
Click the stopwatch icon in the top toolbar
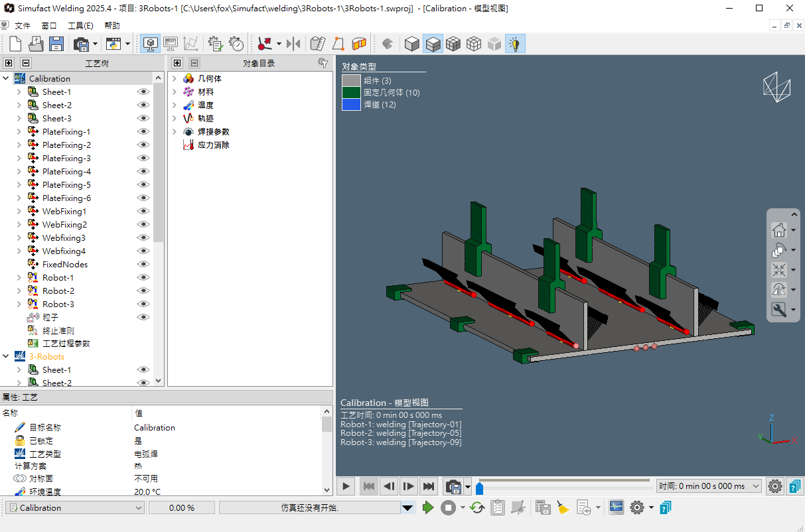click(236, 44)
